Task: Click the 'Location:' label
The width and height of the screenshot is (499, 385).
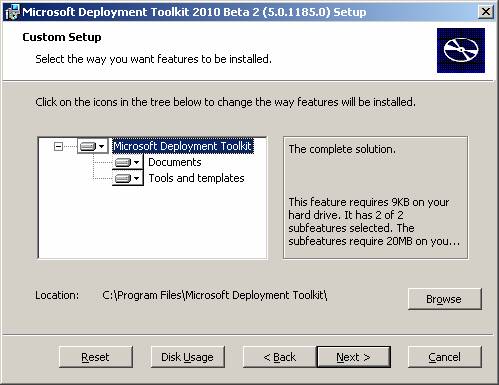Action: coord(57,295)
